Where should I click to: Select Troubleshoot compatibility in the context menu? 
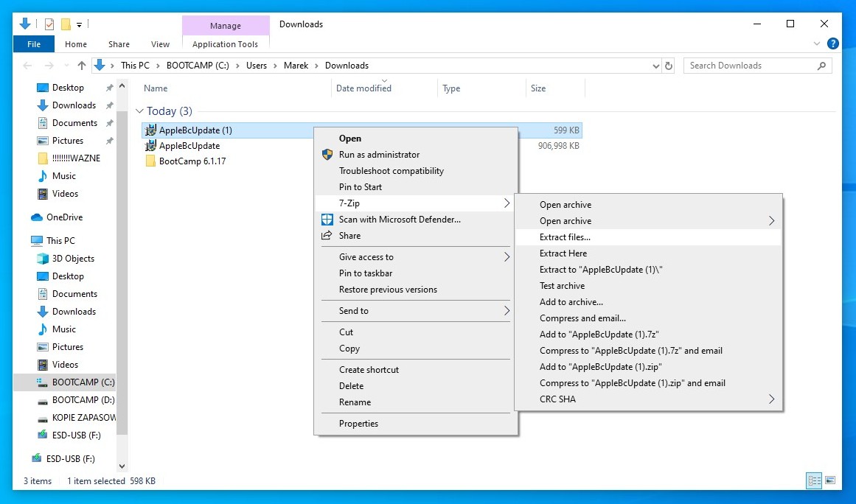[416, 171]
